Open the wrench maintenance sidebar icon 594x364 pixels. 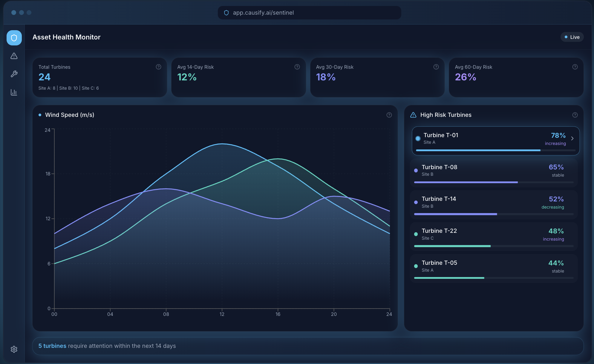[14, 74]
